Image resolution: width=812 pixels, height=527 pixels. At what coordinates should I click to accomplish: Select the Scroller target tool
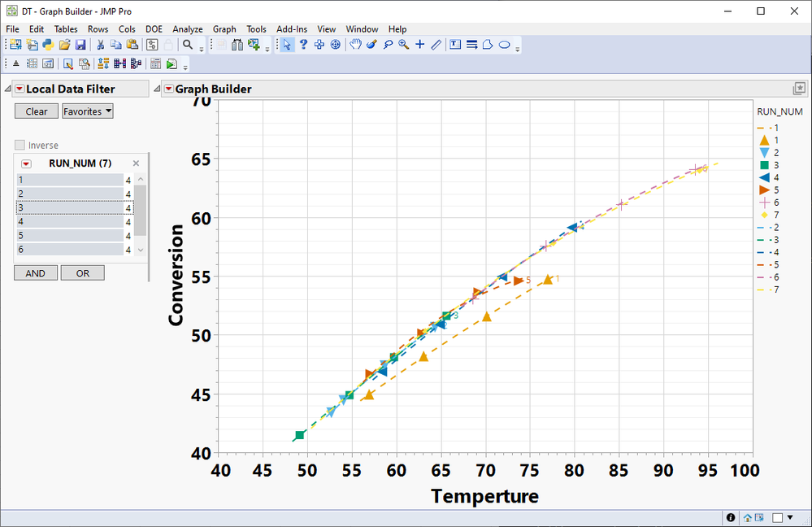[x=336, y=45]
